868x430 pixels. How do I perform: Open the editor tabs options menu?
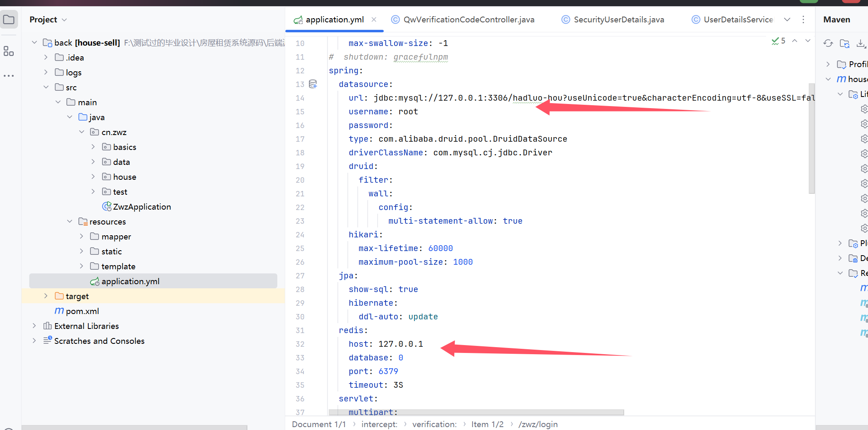tap(803, 19)
